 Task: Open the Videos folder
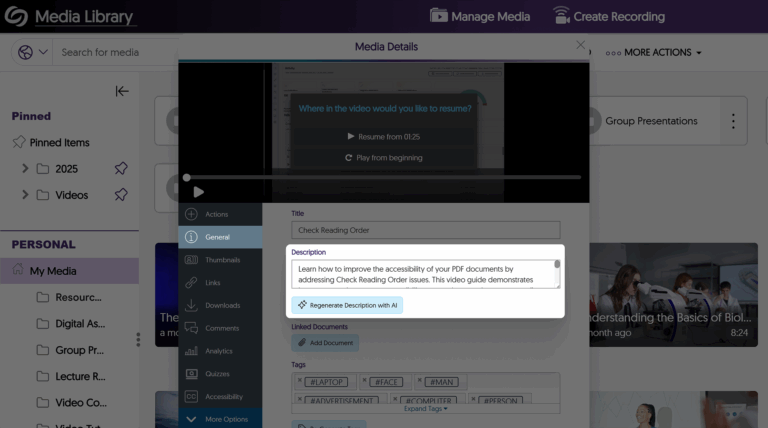tap(63, 195)
